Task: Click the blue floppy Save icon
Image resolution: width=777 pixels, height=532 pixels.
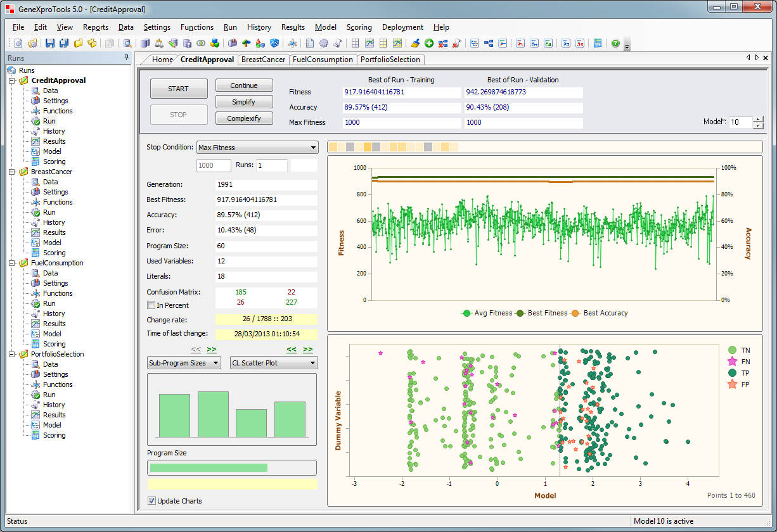Action: tap(49, 43)
